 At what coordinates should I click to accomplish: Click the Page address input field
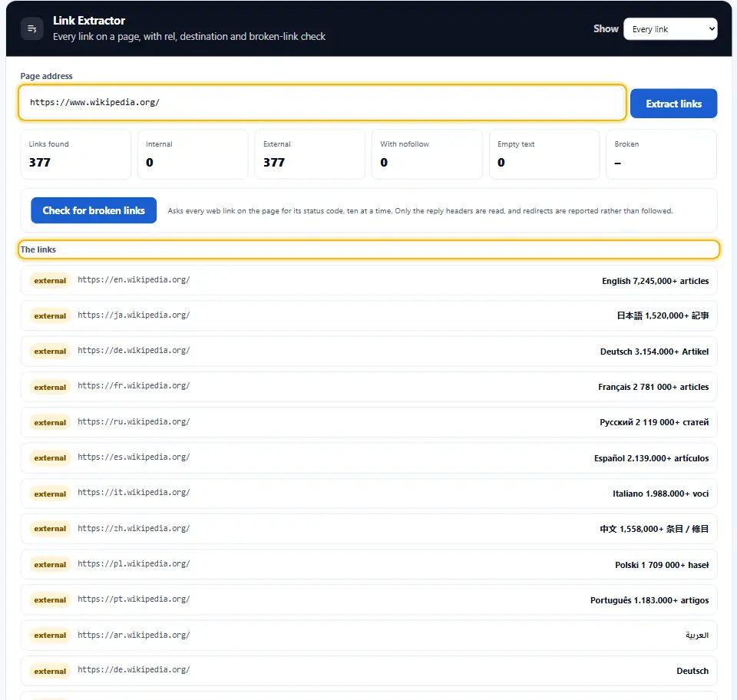point(322,102)
